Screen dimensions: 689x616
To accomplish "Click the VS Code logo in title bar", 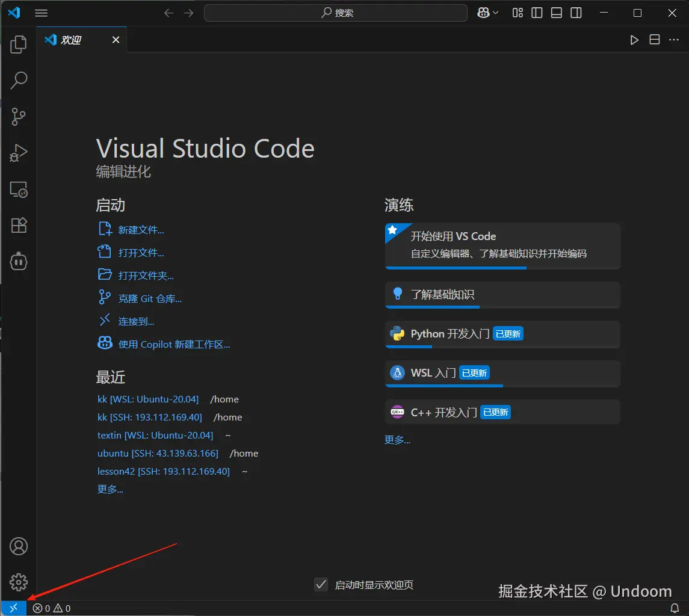I will coord(14,12).
